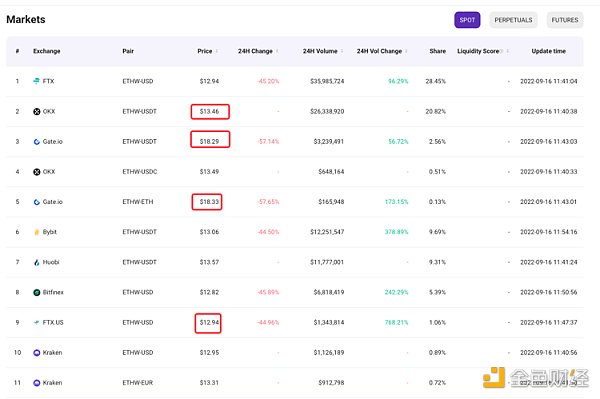Click the 768.21% volume change value
Viewport: 600px width, 399px height.
click(396, 322)
